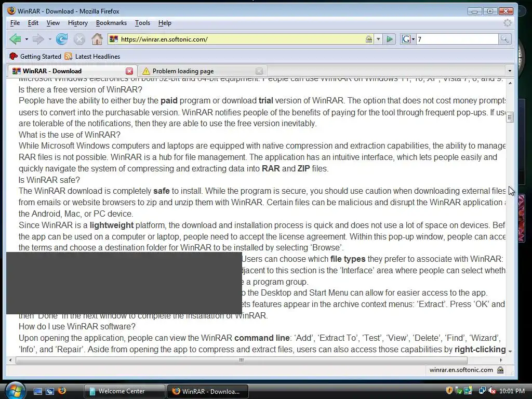This screenshot has width=532, height=399.
Task: Click the muted volume tray icon
Action: pyautogui.click(x=492, y=391)
